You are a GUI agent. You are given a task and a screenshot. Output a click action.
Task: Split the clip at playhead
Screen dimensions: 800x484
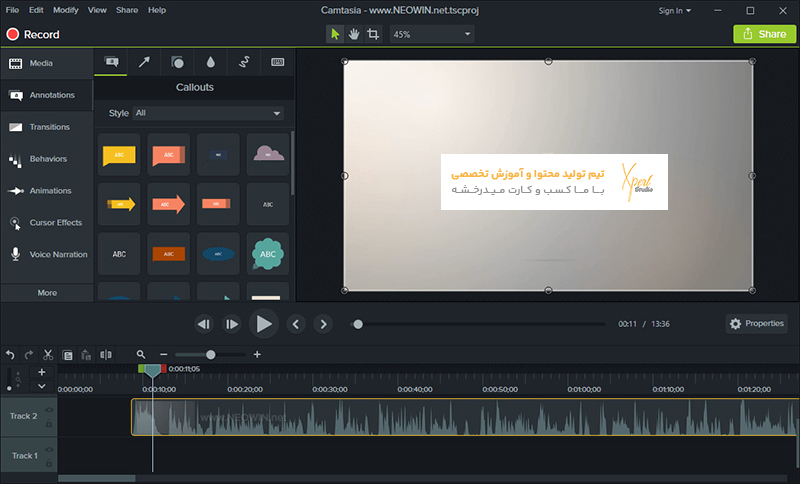[x=106, y=354]
